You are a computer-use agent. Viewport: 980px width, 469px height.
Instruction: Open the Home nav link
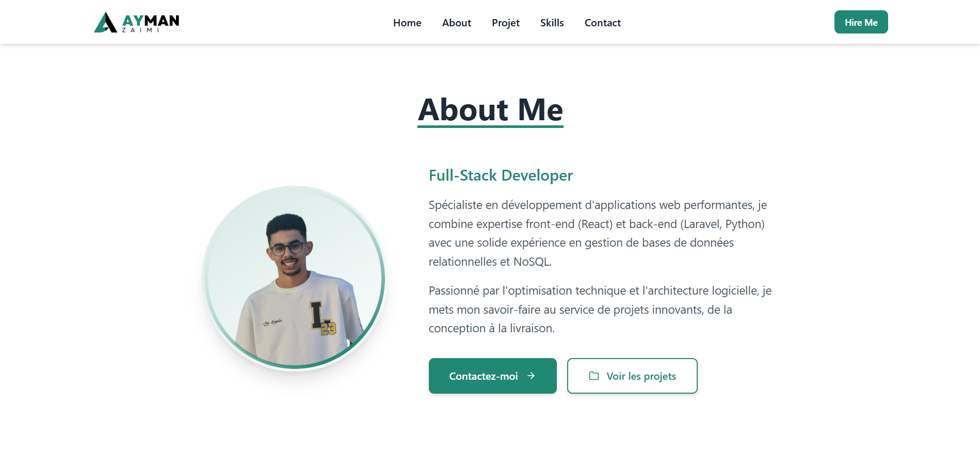[x=407, y=23]
